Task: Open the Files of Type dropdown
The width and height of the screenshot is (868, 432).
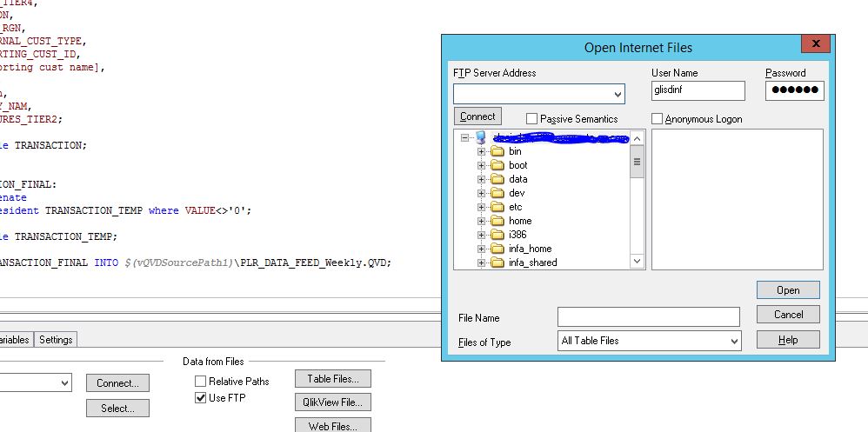Action: [x=734, y=341]
